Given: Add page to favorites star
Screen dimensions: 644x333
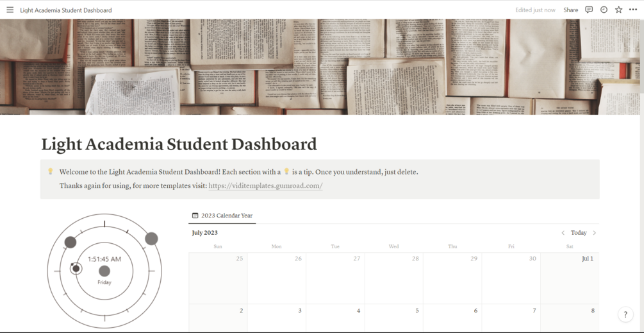Looking at the screenshot, I should (618, 10).
